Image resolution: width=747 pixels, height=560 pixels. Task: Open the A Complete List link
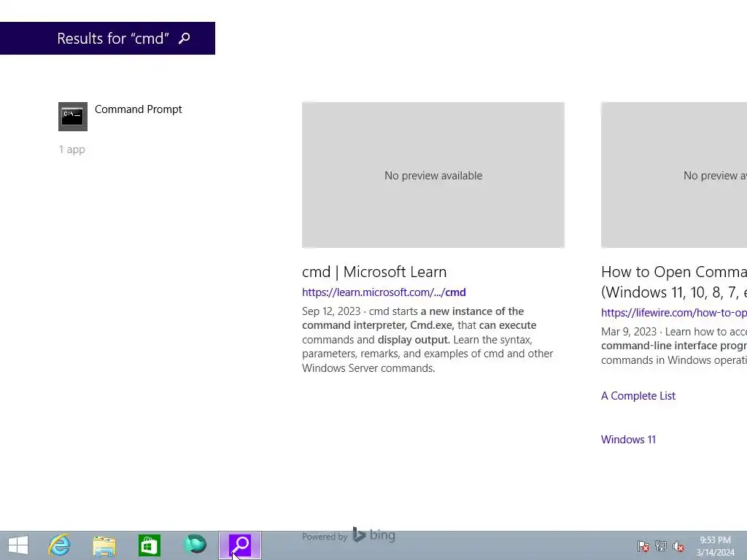(x=638, y=396)
